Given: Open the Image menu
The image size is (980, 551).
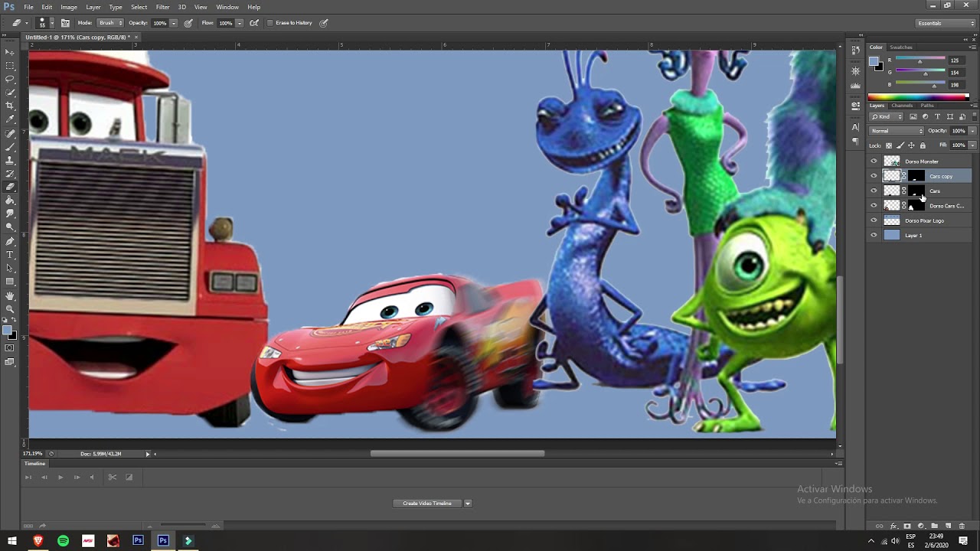Looking at the screenshot, I should (69, 7).
